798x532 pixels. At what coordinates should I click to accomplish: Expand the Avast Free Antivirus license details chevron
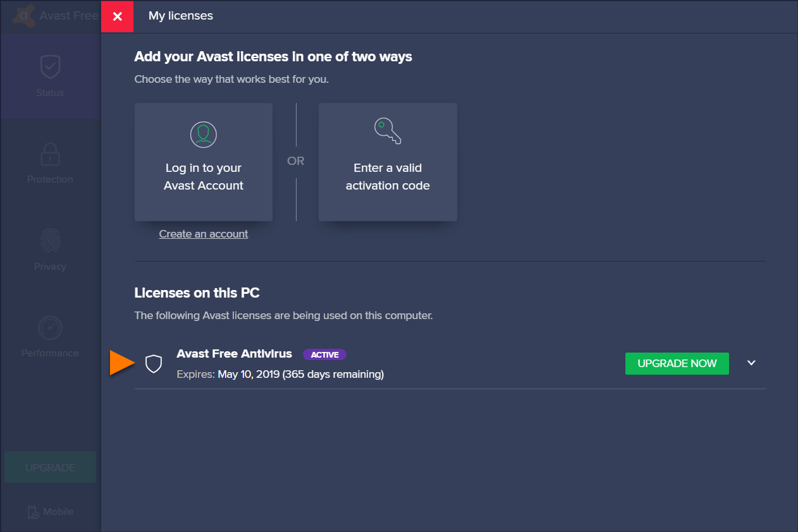751,363
